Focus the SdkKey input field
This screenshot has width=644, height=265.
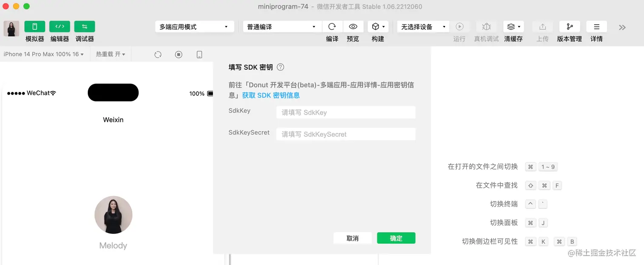point(346,112)
